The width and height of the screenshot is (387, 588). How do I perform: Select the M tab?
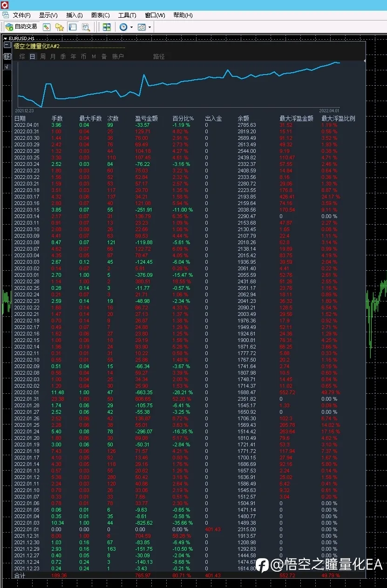pyautogui.click(x=94, y=56)
